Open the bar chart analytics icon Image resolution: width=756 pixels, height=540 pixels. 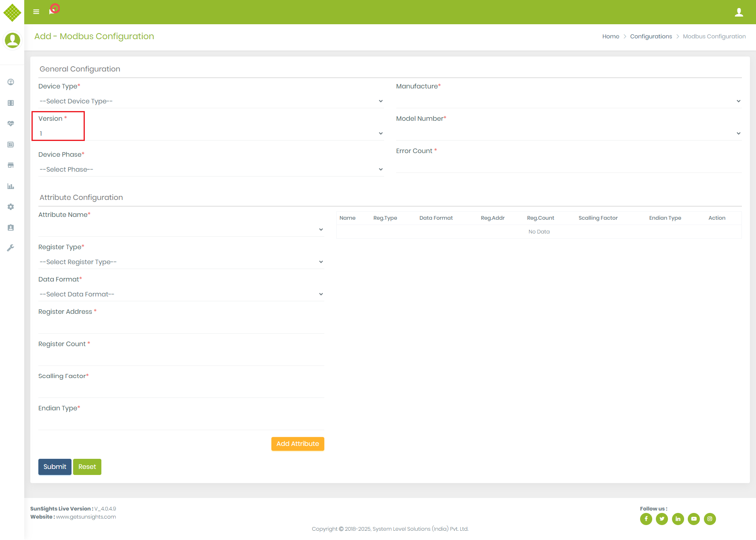point(10,186)
